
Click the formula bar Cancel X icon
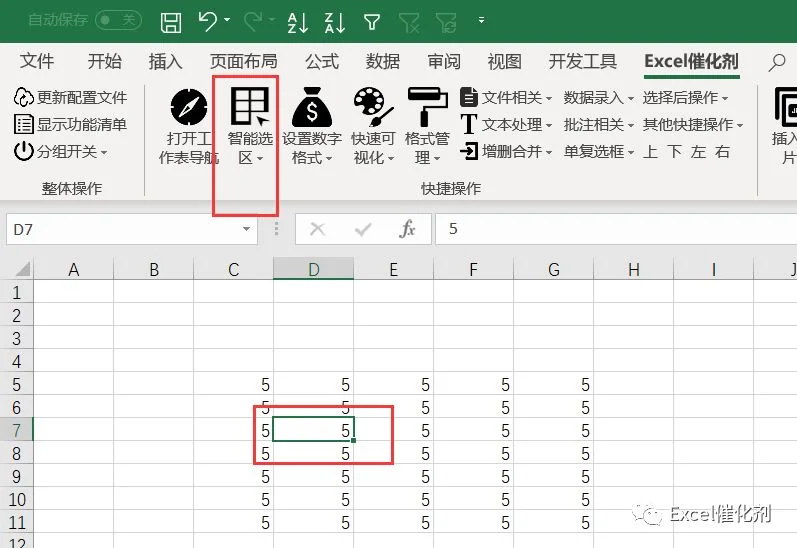pos(318,229)
